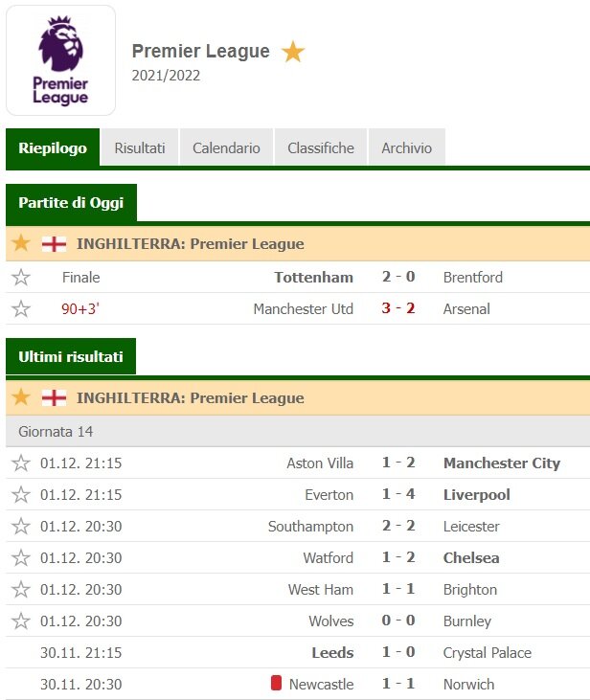Open the Classifiche tab

(321, 148)
